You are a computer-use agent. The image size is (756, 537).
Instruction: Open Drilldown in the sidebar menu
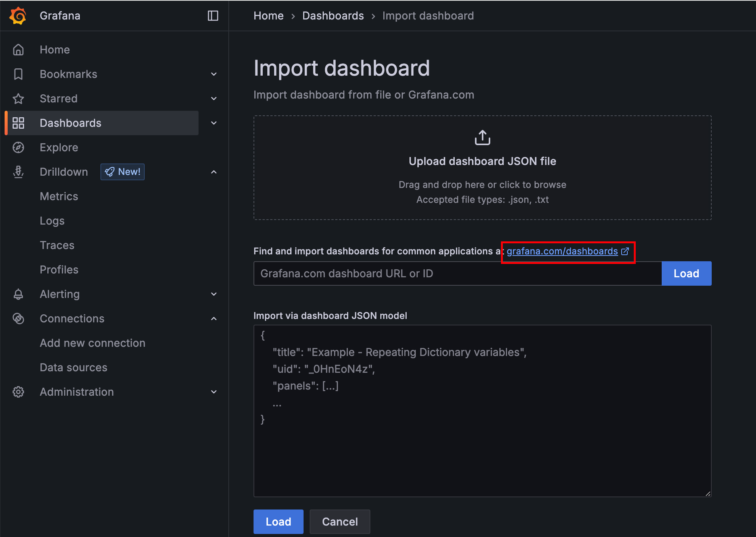[x=64, y=172]
